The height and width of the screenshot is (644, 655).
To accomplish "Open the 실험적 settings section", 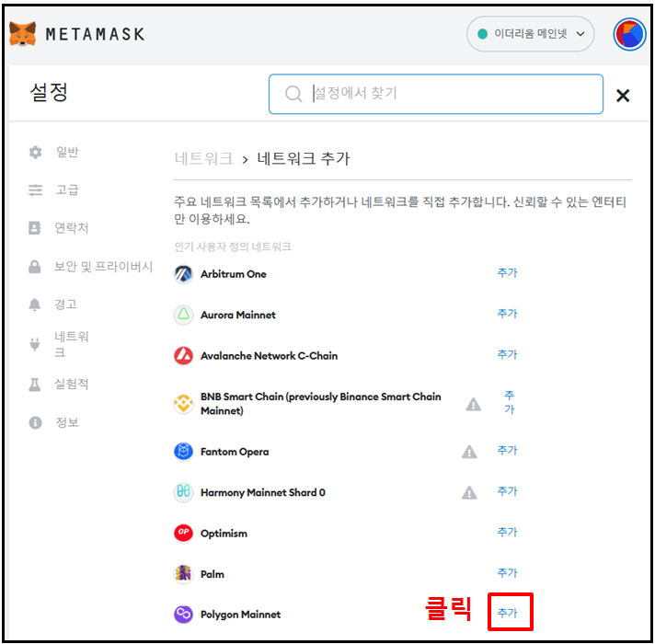I will point(72,385).
